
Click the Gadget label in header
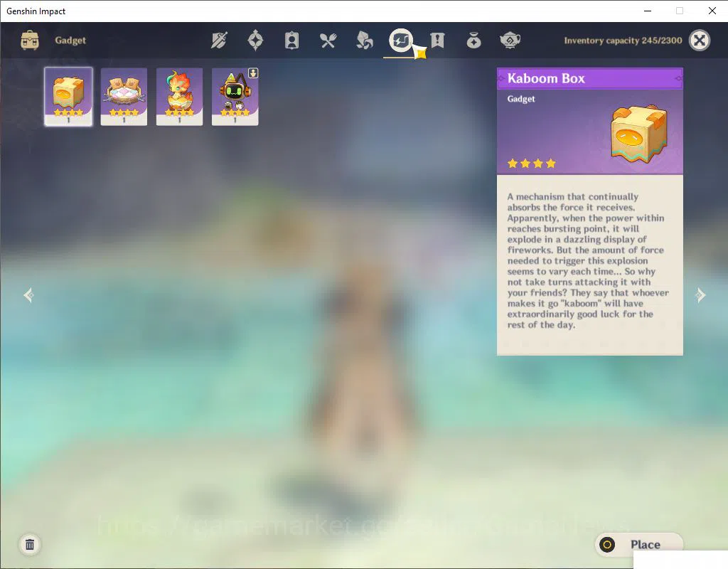[x=70, y=41]
